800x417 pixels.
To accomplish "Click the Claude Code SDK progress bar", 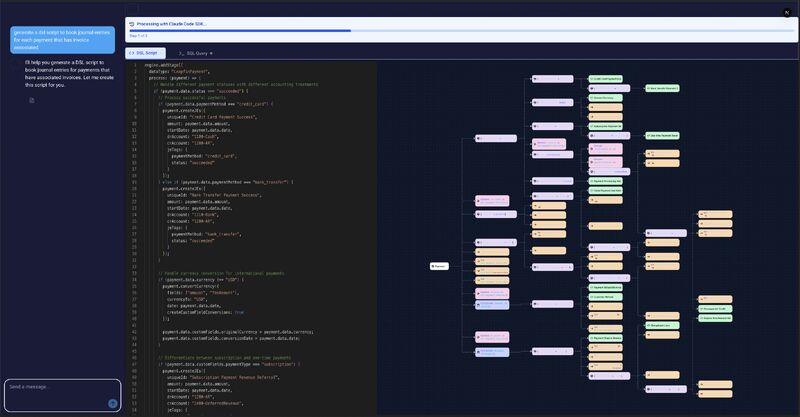I will pos(461,31).
